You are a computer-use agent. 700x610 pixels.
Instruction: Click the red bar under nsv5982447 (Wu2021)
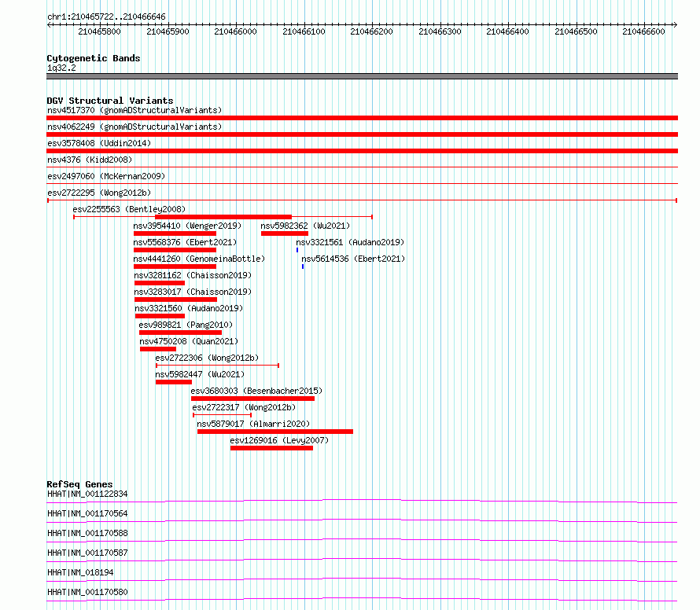pyautogui.click(x=174, y=382)
